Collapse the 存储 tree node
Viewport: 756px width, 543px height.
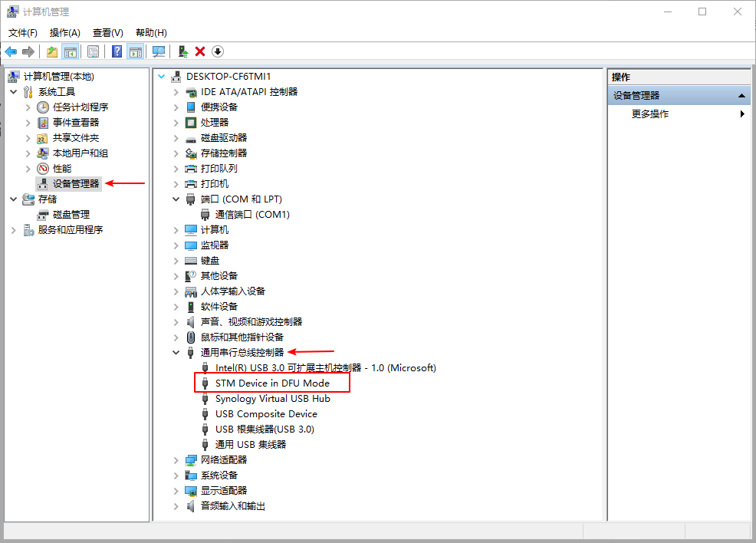[x=14, y=199]
